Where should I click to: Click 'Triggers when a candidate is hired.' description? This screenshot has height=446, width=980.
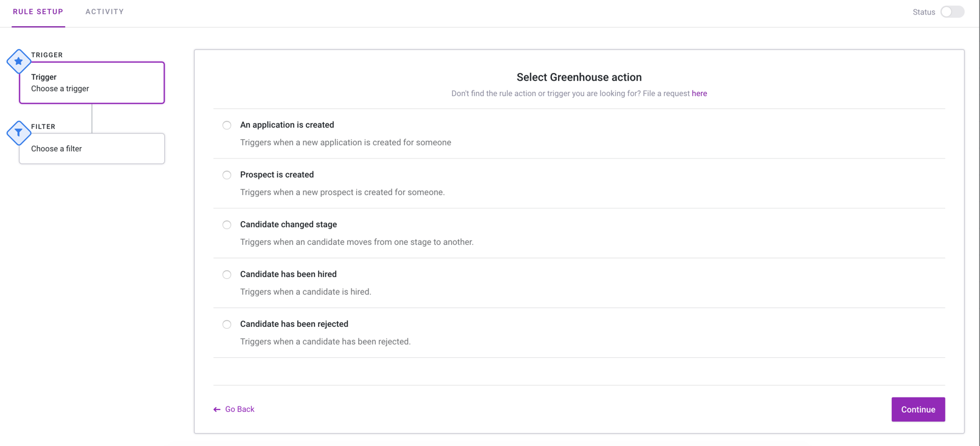click(306, 292)
